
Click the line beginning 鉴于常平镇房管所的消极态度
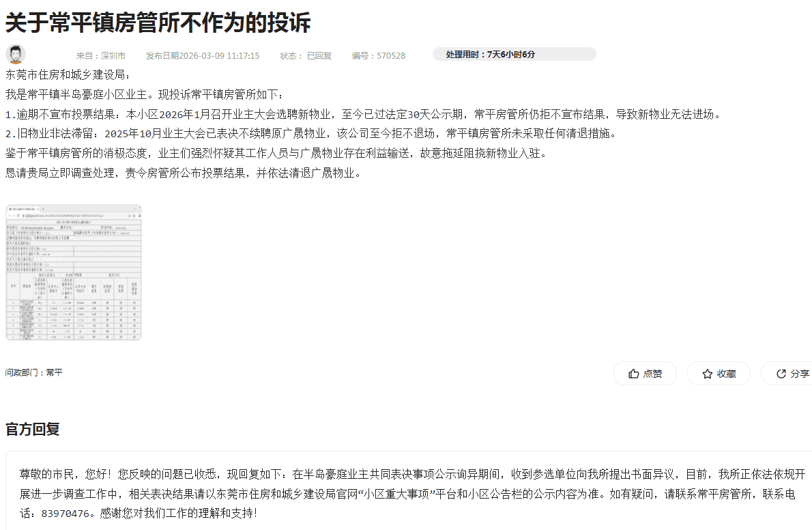pyautogui.click(x=276, y=153)
